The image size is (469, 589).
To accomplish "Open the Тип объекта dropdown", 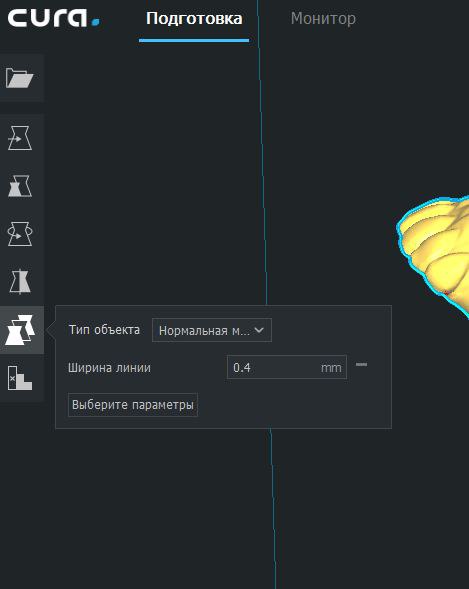I will point(212,330).
